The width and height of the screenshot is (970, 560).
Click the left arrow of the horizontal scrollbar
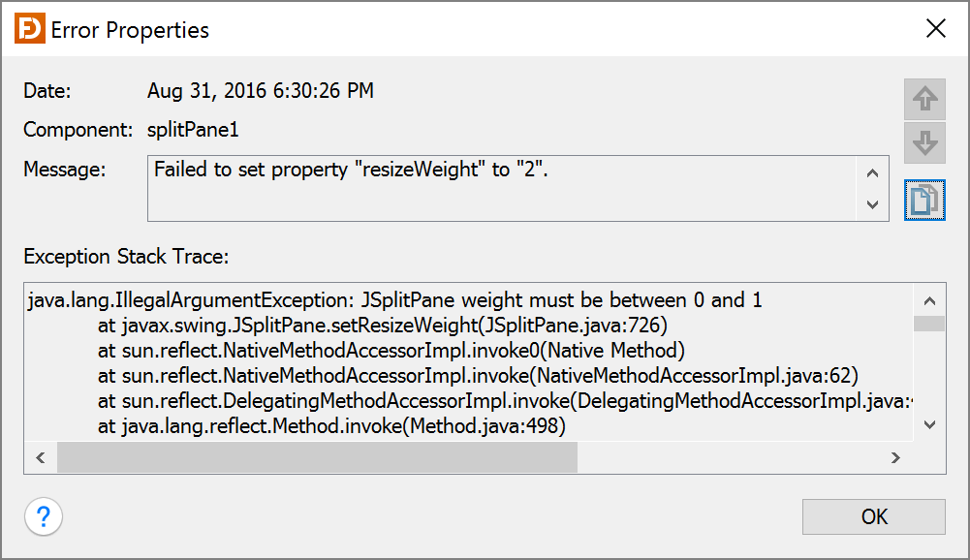click(41, 456)
